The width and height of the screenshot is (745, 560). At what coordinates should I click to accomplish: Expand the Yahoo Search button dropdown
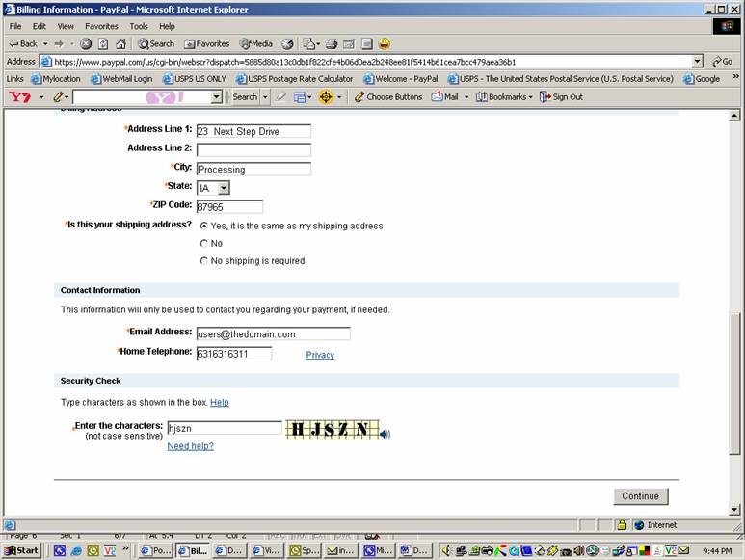click(265, 97)
